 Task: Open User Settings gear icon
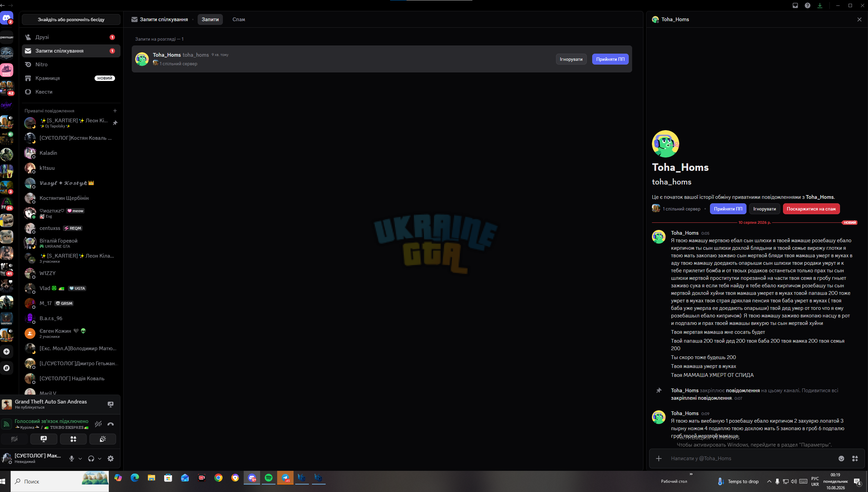coord(111,459)
